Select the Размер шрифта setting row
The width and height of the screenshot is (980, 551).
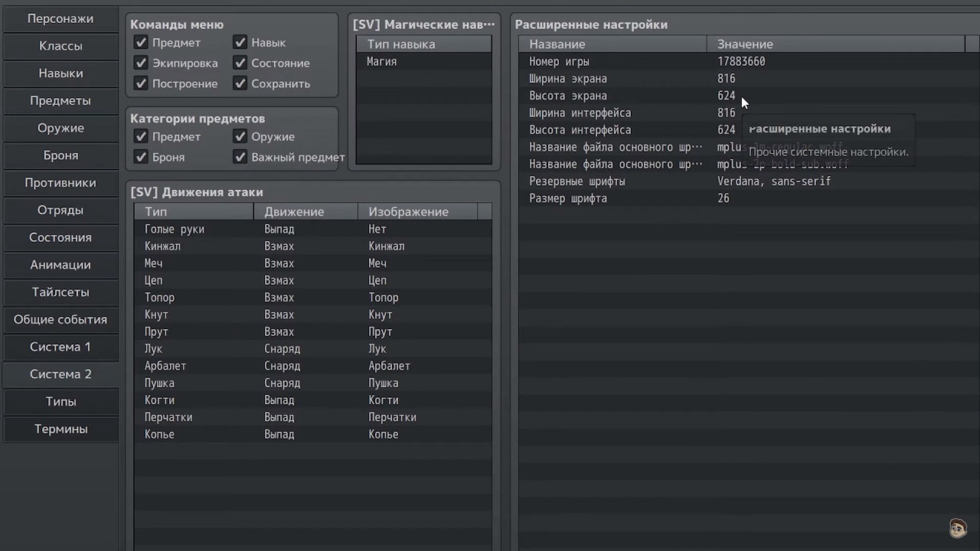click(x=741, y=198)
